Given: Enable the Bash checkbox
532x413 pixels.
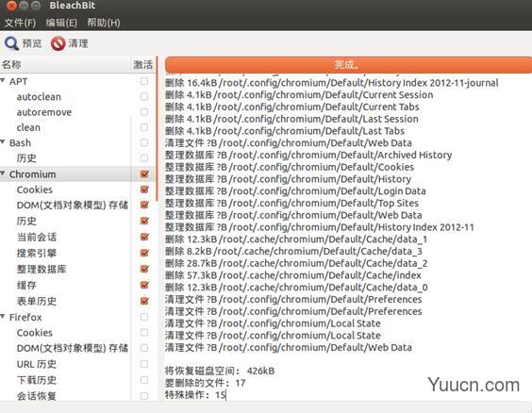Looking at the screenshot, I should [x=144, y=142].
